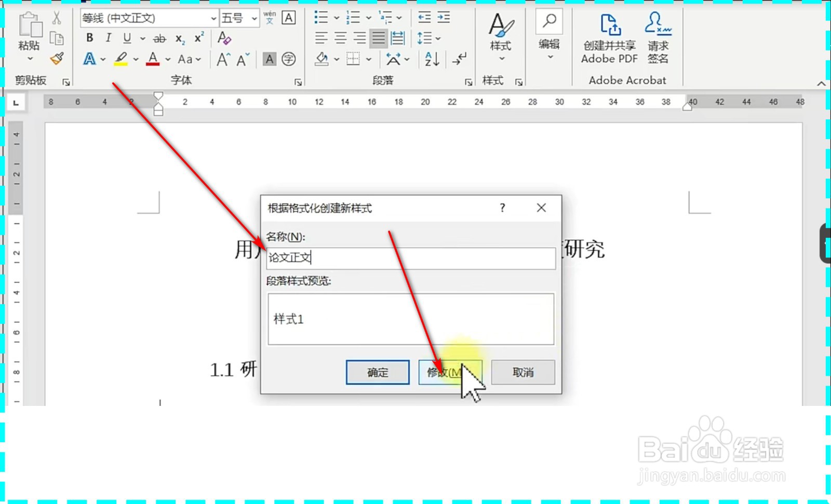Image resolution: width=831 pixels, height=504 pixels.
Task: Collapse the ribbon
Action: [821, 84]
